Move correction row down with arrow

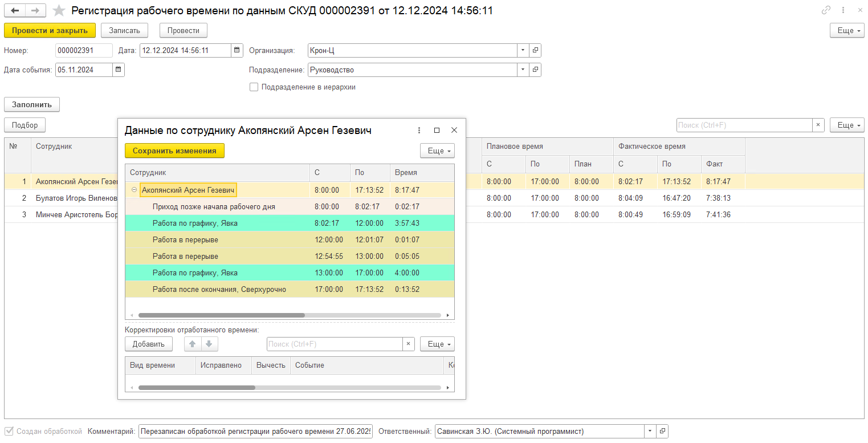click(x=209, y=344)
